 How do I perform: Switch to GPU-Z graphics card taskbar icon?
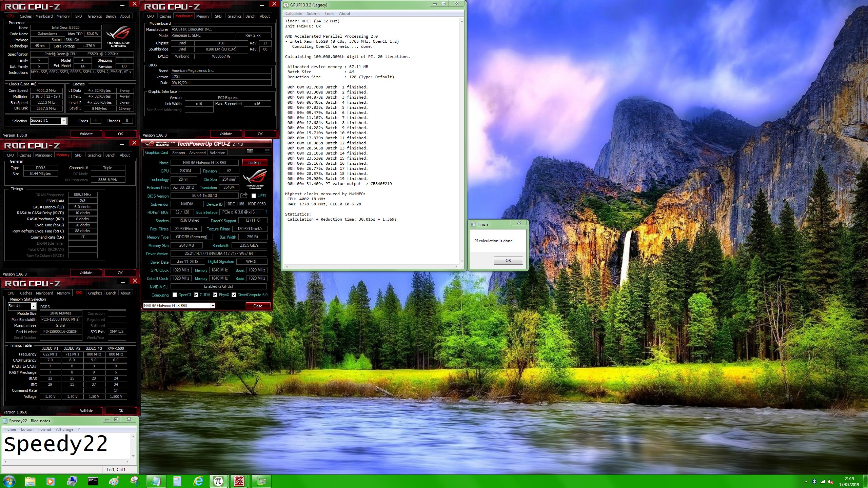click(261, 481)
